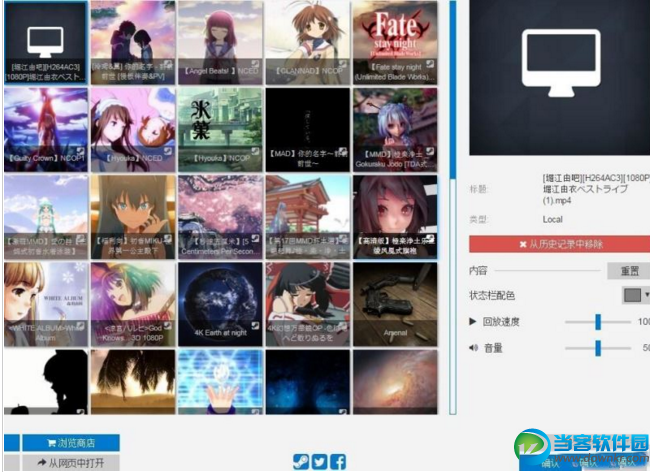Viewport: 650px width, 472px height.
Task: Select the Arsenal gun wallpaper thumbnail
Action: pos(395,304)
